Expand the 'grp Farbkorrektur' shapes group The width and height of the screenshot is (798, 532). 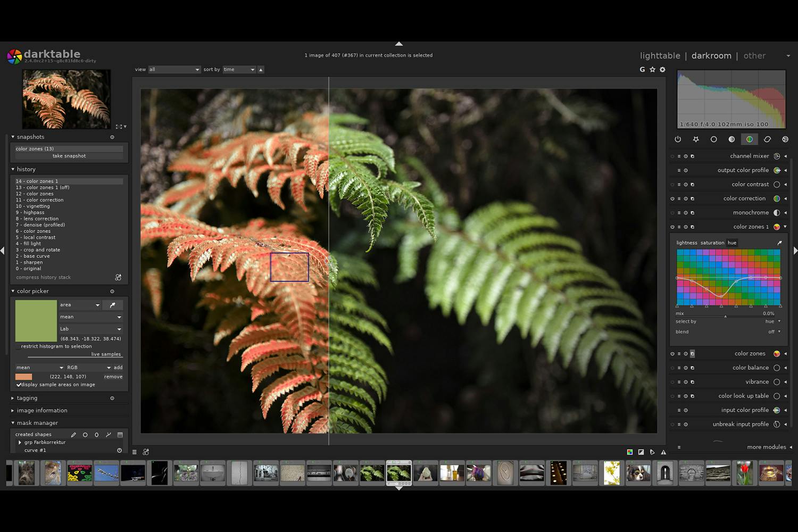coord(20,442)
